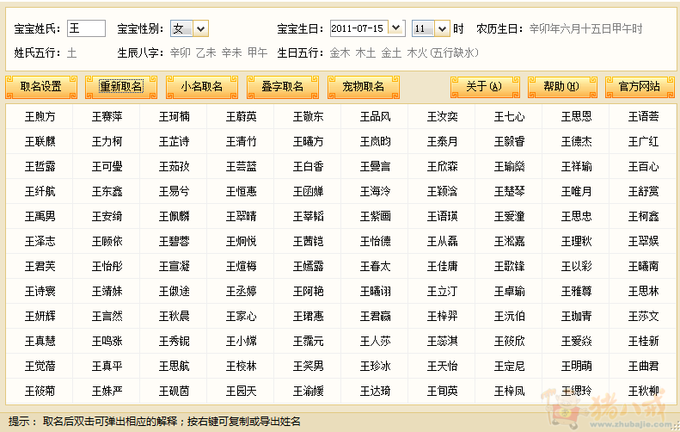Select the name 王安绮

107,216
